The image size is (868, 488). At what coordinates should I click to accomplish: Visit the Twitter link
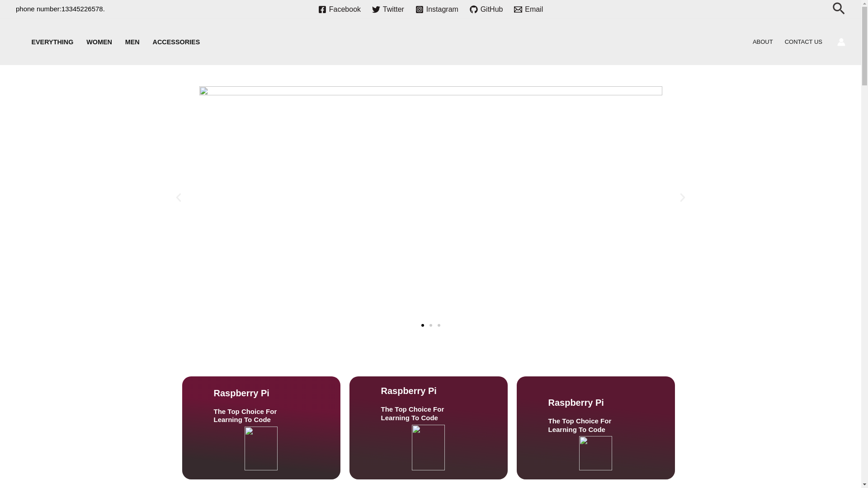tap(388, 9)
